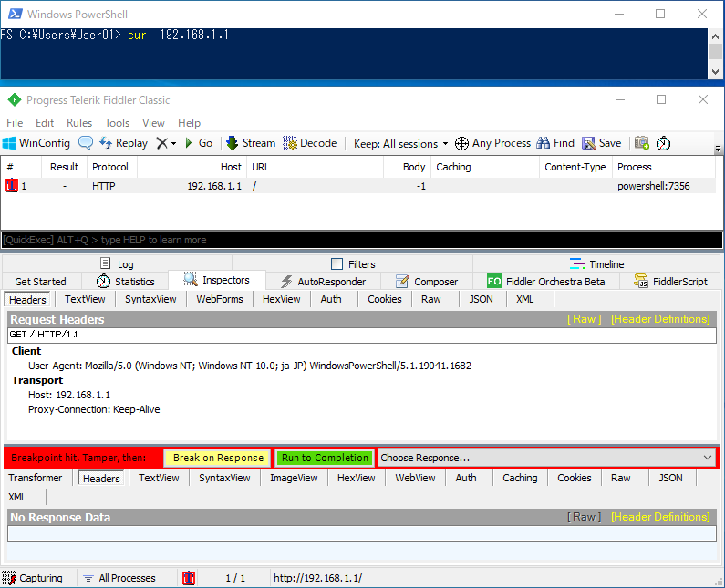Click the green Run to Completion button

(325, 458)
